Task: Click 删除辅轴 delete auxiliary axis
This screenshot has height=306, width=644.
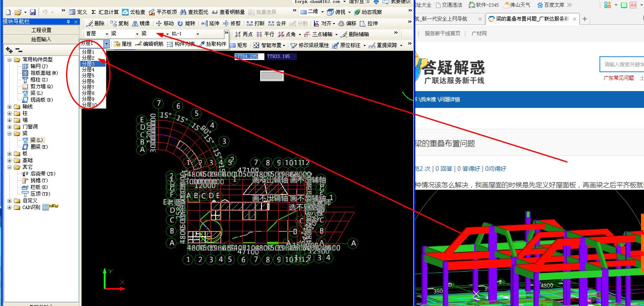Action: tap(355, 34)
